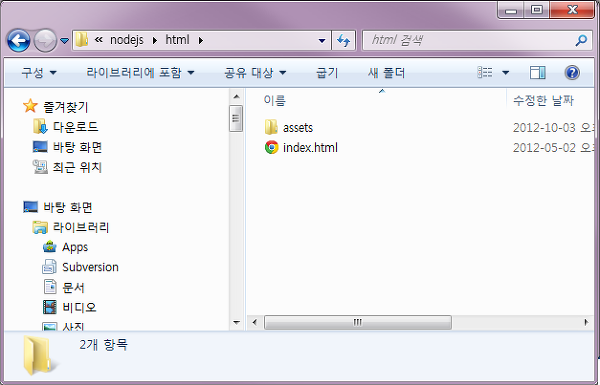Open 비디오 library
The image size is (600, 385).
click(x=79, y=307)
